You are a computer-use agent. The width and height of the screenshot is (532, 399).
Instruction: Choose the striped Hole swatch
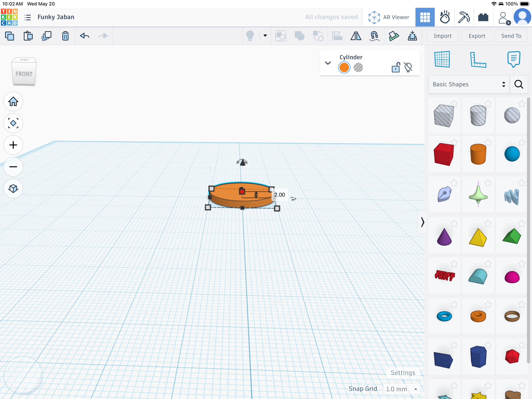pyautogui.click(x=358, y=67)
